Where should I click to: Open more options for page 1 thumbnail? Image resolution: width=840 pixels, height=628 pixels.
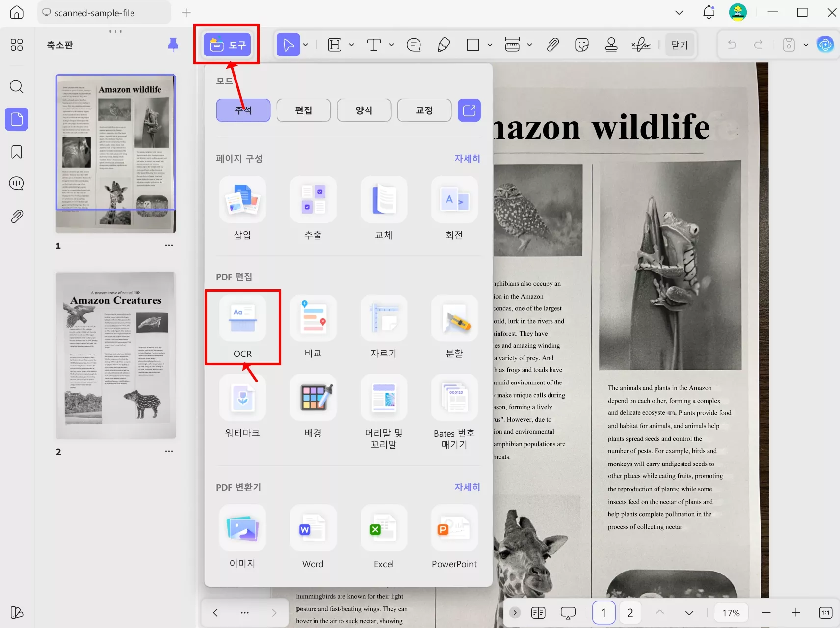click(x=169, y=245)
